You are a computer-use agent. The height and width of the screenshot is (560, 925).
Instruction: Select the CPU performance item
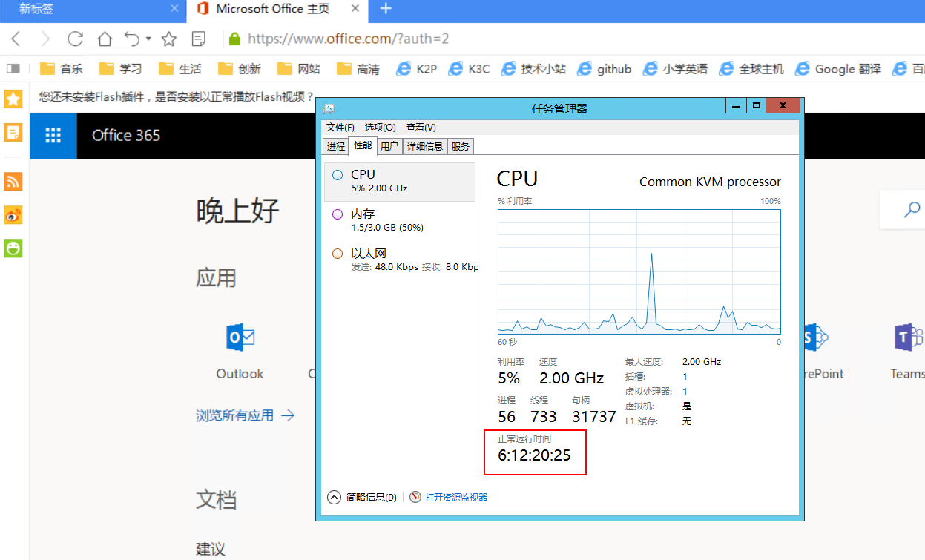pos(400,182)
